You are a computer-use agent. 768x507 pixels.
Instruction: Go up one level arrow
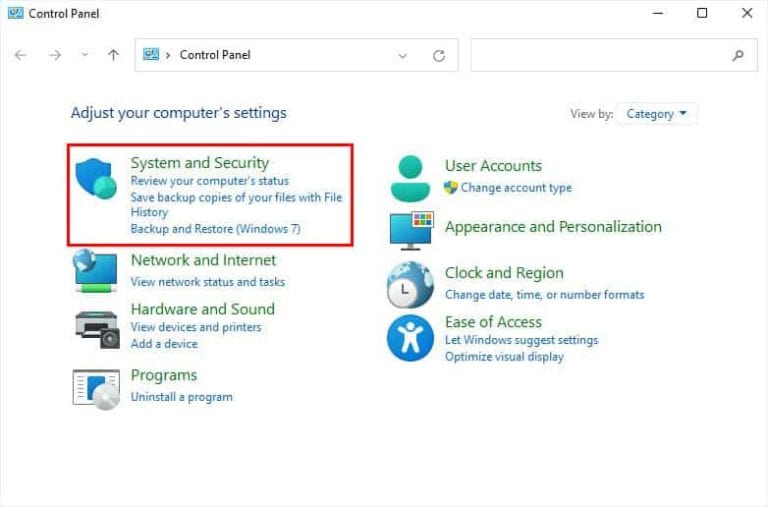[113, 55]
